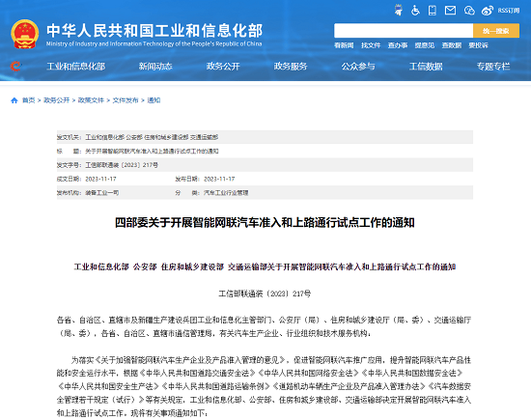
Task: Open the 公众参与 navigation menu
Action: tap(358, 66)
